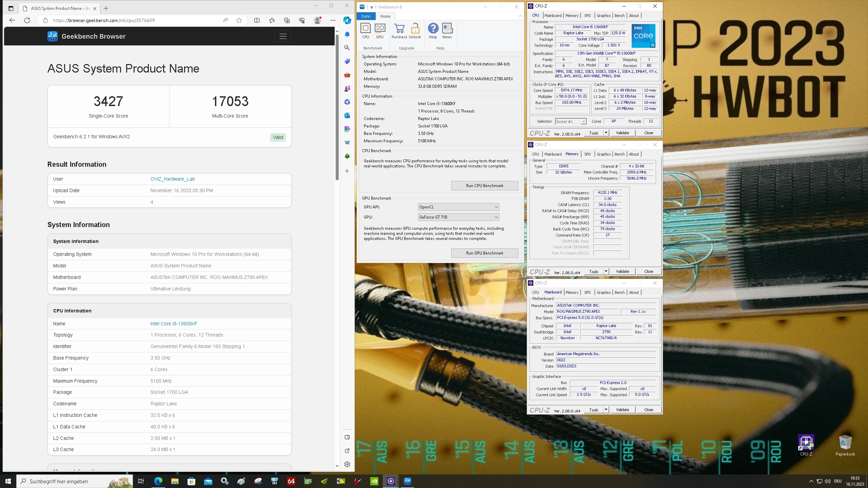Expand Tools dropdown arrow in Mainboard CPU-Z window
868x488 pixels.
pos(606,410)
